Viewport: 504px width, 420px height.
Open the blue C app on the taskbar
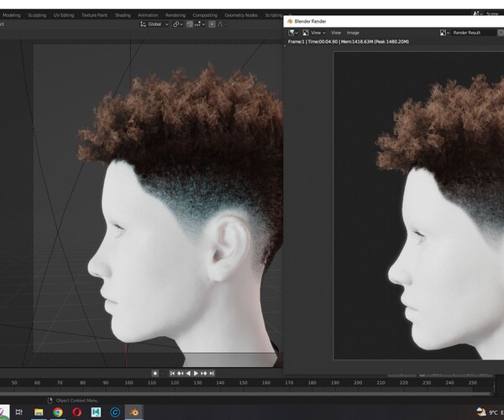pos(115,412)
